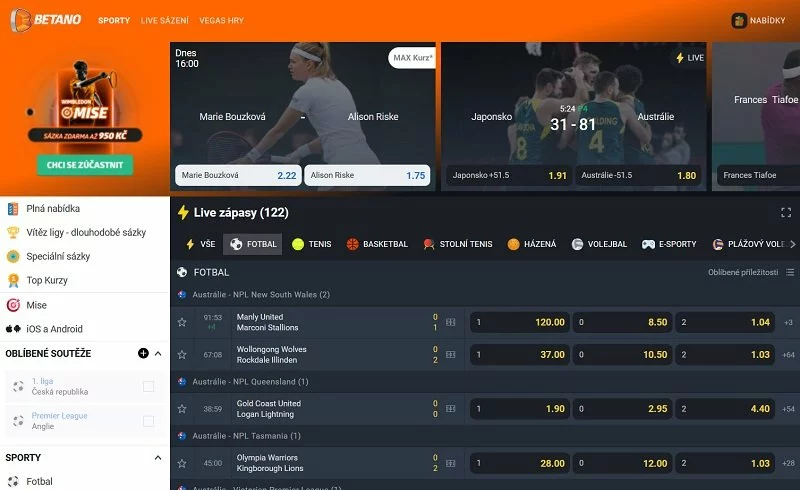
Task: Select the Vše live tab
Action: coord(200,244)
